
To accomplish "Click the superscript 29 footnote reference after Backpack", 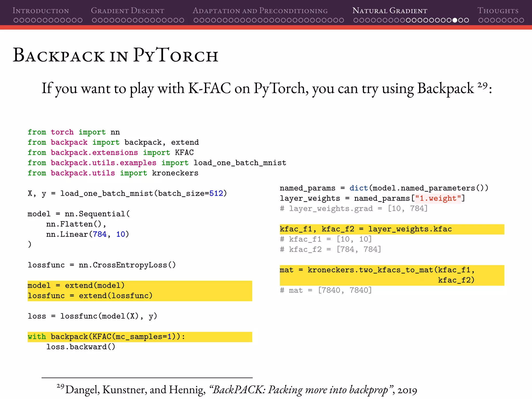I will (x=482, y=85).
